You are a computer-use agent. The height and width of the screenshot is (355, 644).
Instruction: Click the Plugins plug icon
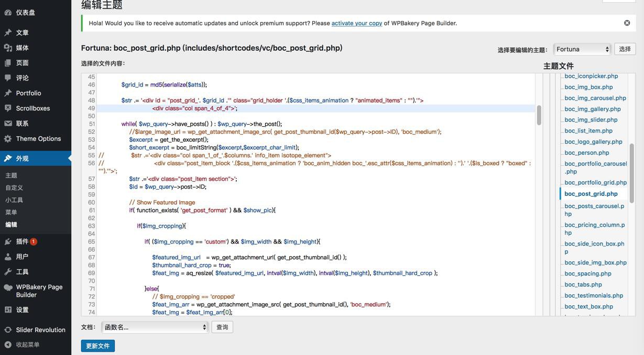[x=8, y=241]
